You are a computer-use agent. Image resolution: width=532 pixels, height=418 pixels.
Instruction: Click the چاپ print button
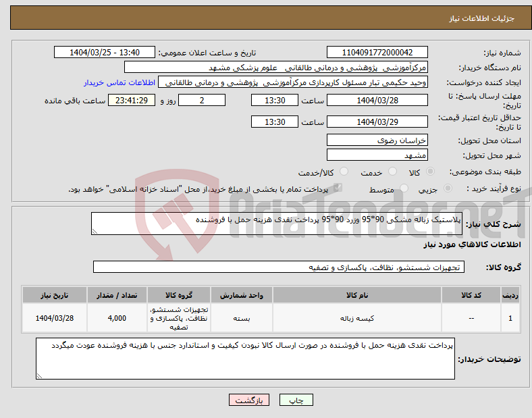[296, 400]
